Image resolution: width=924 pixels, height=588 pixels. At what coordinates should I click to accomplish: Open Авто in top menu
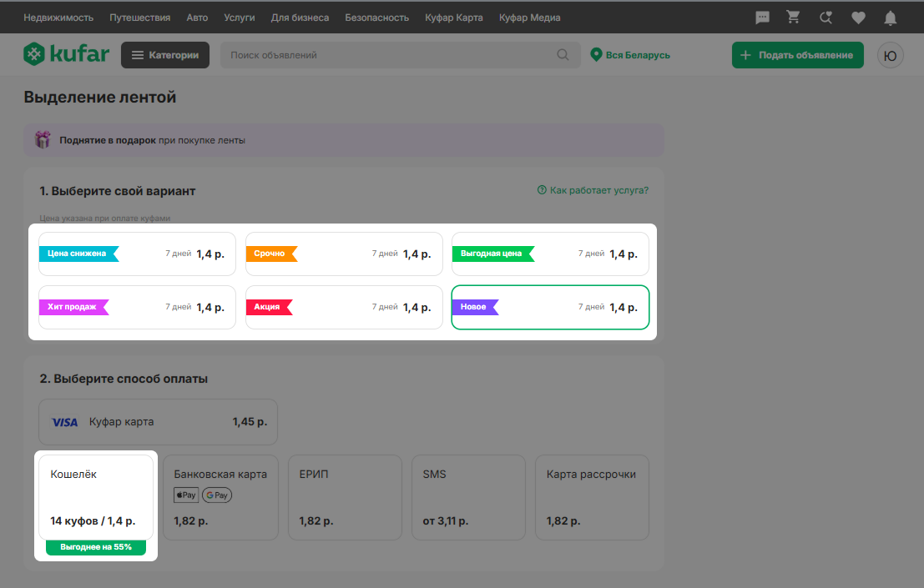click(197, 18)
